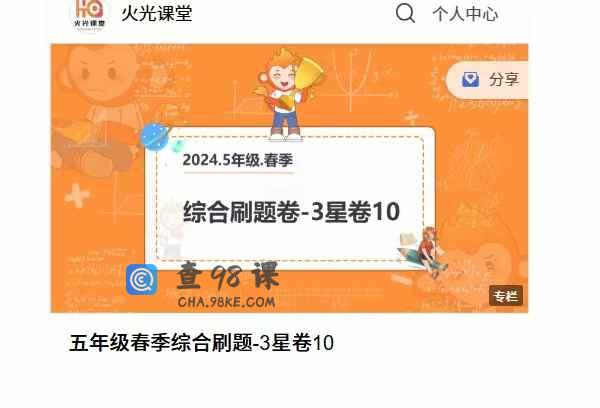Click the 2024.5年级.春季 label
Image resolution: width=600 pixels, height=408 pixels.
238,160
